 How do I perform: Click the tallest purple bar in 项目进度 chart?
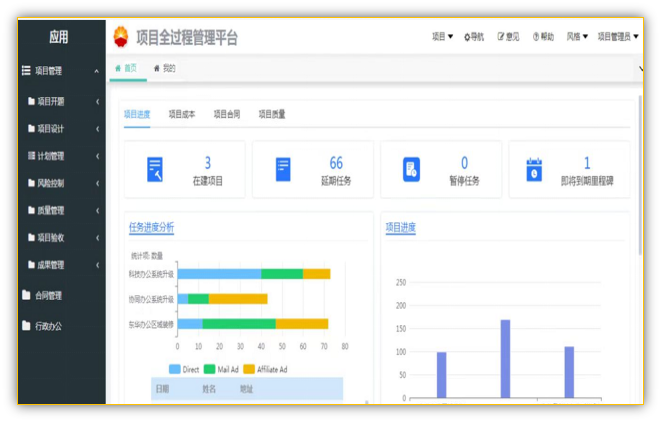[505, 359]
